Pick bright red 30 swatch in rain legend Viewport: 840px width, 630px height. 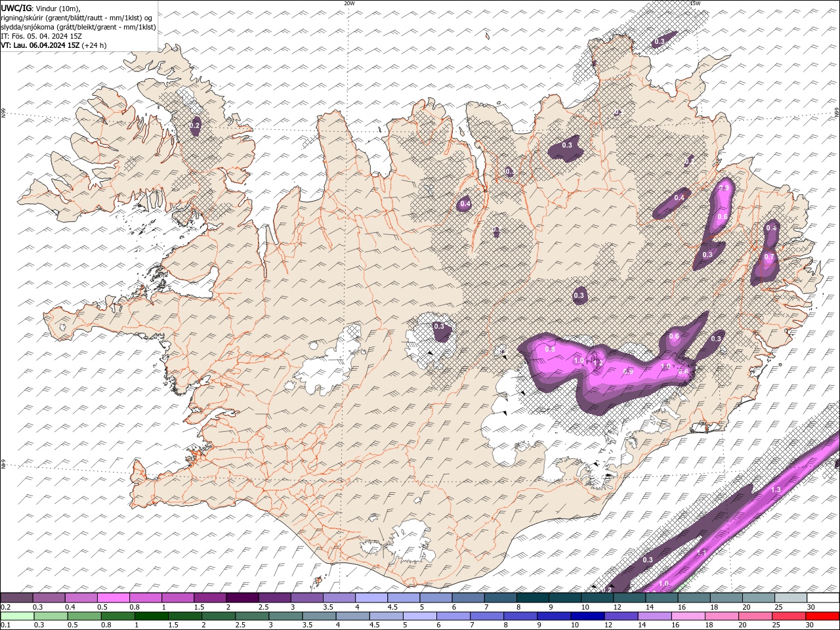822,616
